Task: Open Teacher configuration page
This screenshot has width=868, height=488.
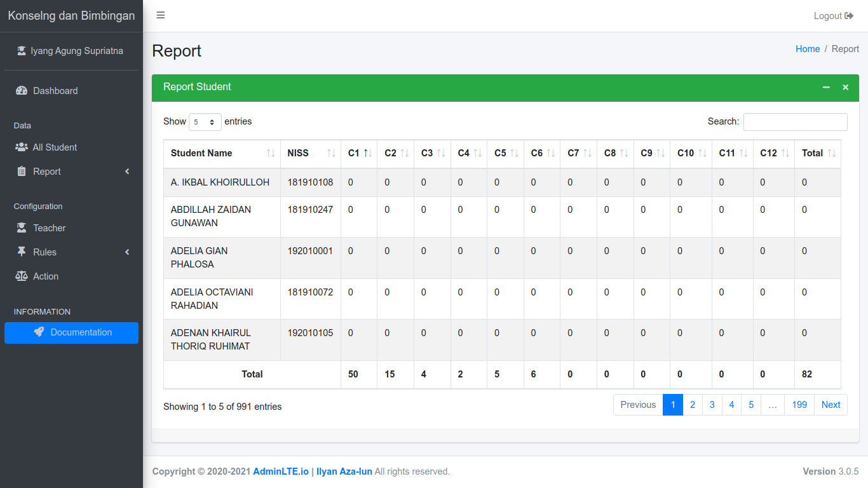Action: coord(71,228)
